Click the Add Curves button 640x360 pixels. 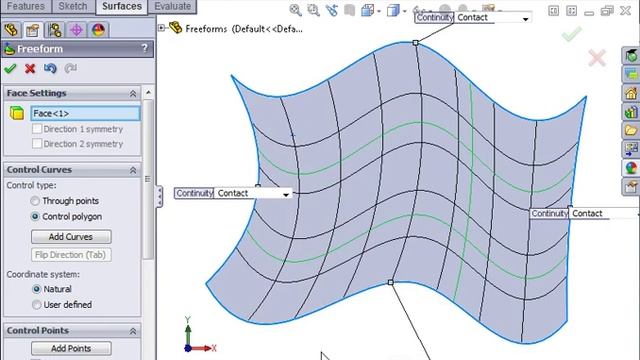pyautogui.click(x=71, y=237)
